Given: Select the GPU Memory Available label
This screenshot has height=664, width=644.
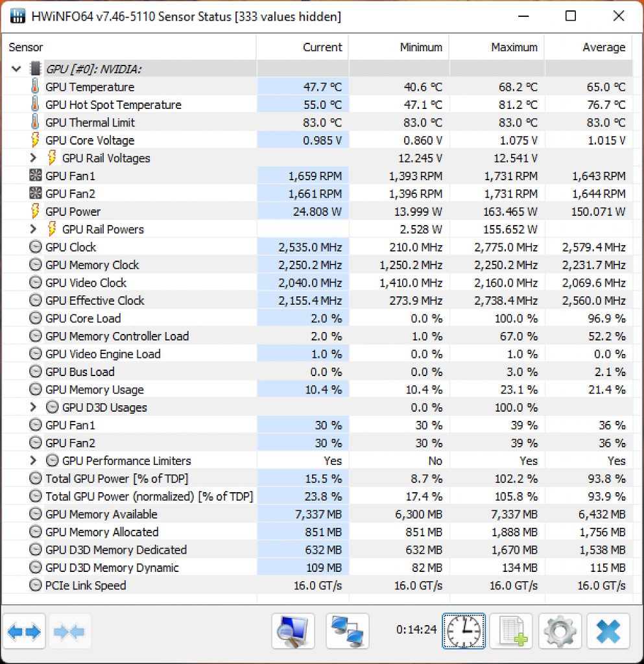Looking at the screenshot, I should (x=101, y=514).
